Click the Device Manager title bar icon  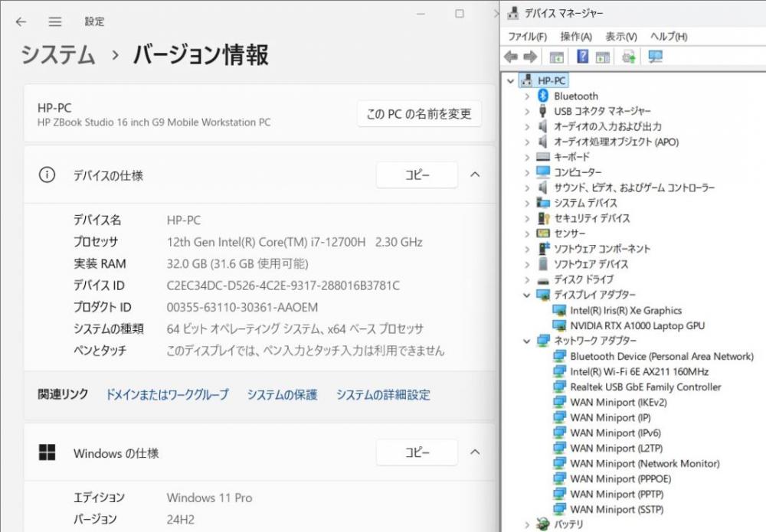pos(512,13)
